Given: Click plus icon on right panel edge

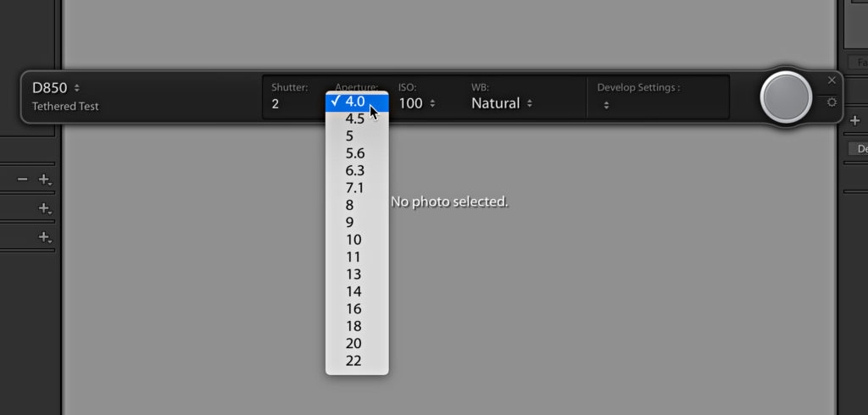Looking at the screenshot, I should (x=854, y=120).
